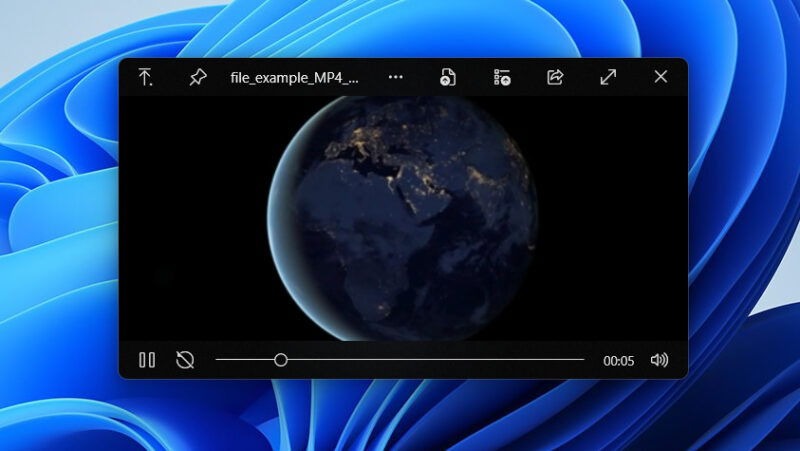The height and width of the screenshot is (451, 800).
Task: Click the very start of the seek bar
Action: point(218,360)
